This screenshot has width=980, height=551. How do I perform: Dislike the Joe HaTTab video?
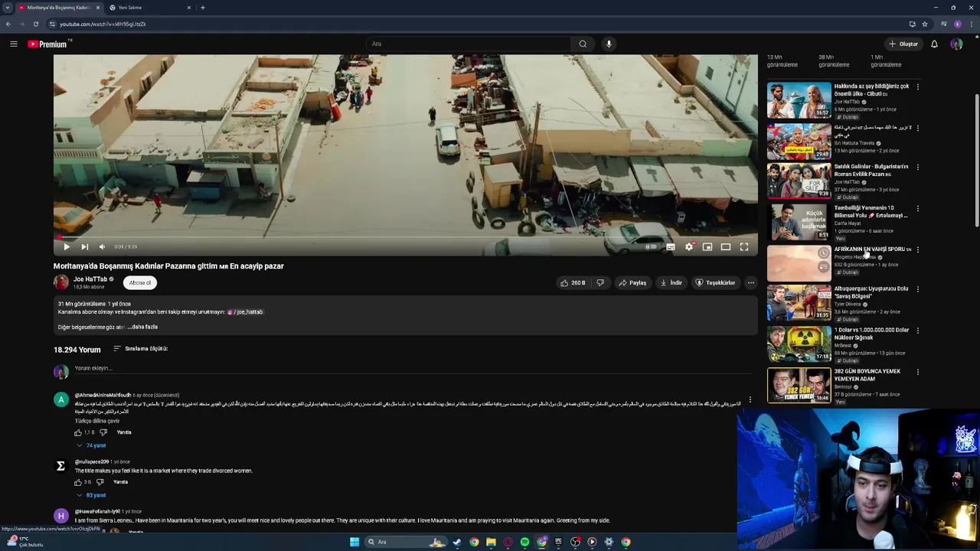click(x=600, y=282)
